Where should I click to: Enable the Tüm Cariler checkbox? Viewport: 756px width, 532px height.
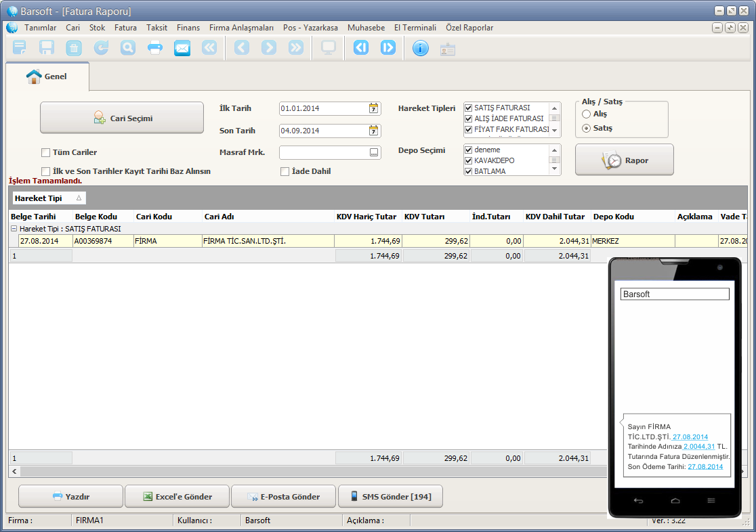click(46, 152)
